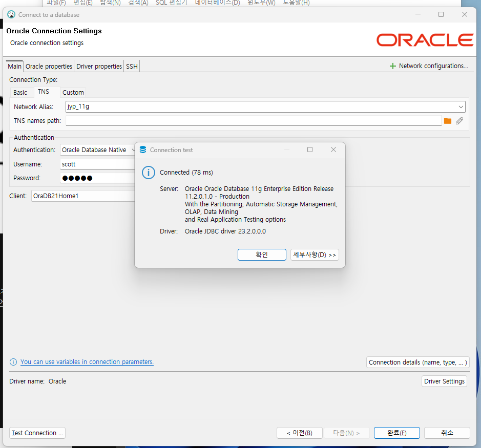
Task: Click the edit TNS path pencil icon
Action: coord(459,121)
